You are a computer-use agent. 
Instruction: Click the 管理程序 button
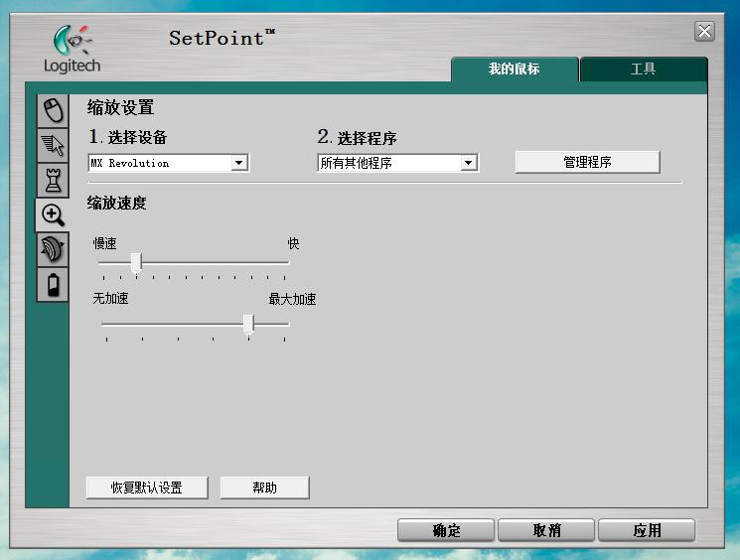pyautogui.click(x=588, y=162)
